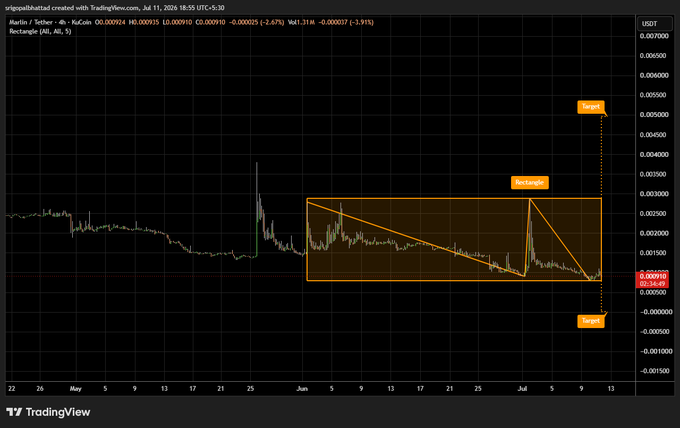
Task: Click the 0.007000 price axis label
Action: coord(654,36)
